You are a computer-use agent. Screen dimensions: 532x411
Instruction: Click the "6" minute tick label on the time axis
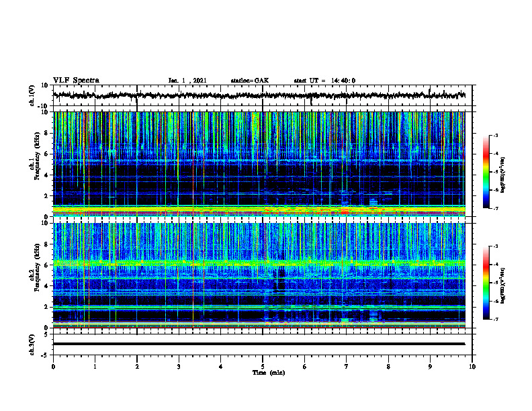coord(305,367)
